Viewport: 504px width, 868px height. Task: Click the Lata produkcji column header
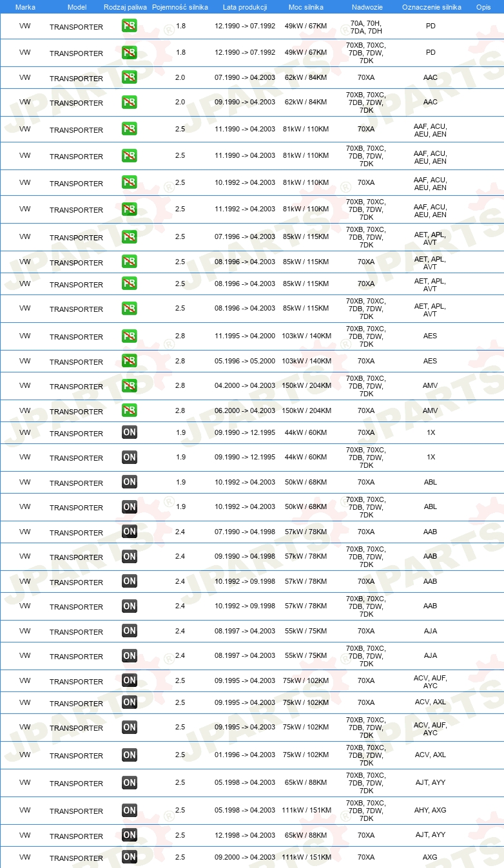(x=245, y=7)
